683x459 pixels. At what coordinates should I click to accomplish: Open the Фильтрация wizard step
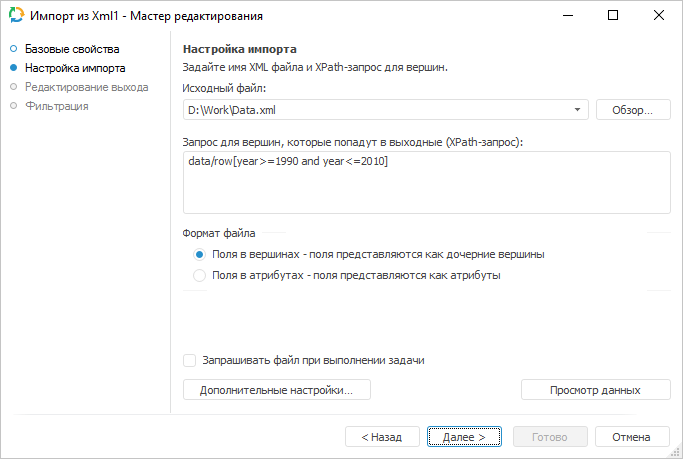click(57, 106)
